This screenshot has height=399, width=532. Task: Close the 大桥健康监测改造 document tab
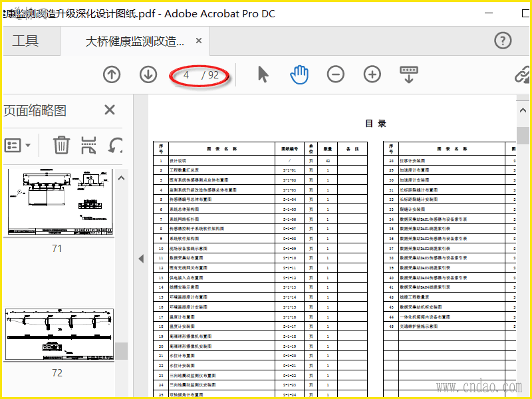(x=199, y=41)
